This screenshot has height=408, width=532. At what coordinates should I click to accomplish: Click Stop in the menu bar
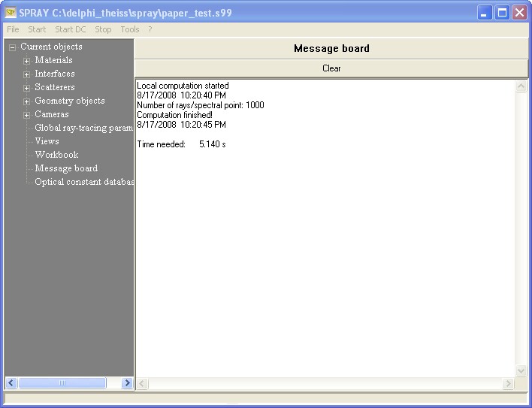(103, 29)
